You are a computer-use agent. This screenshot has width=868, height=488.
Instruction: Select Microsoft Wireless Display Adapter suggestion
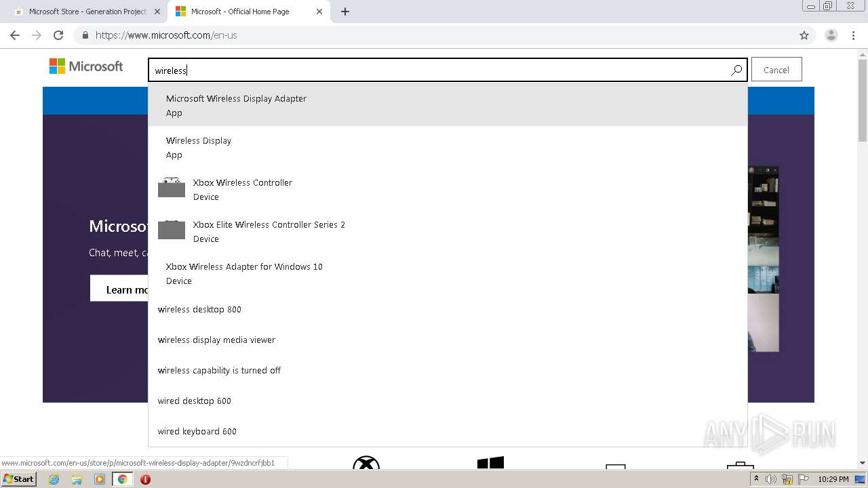(x=448, y=105)
